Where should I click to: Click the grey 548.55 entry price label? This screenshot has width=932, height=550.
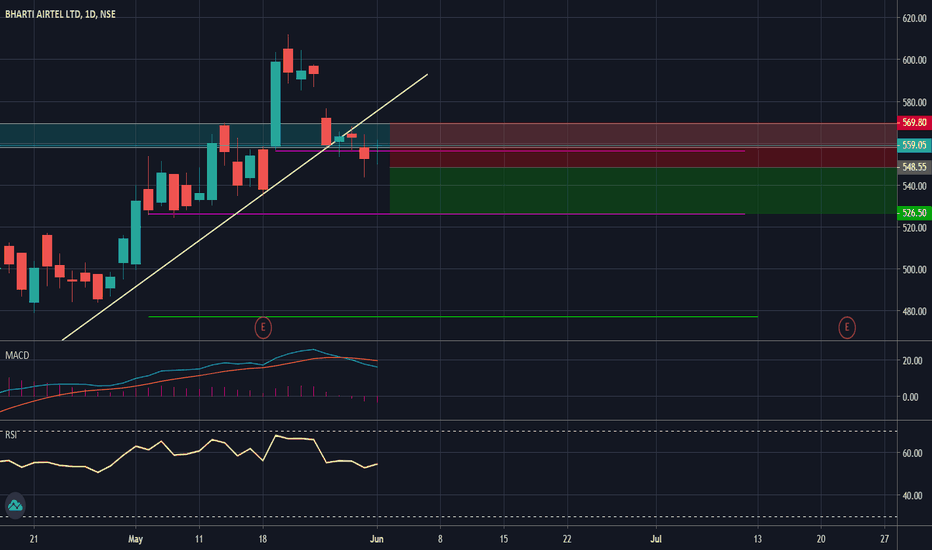pyautogui.click(x=914, y=167)
